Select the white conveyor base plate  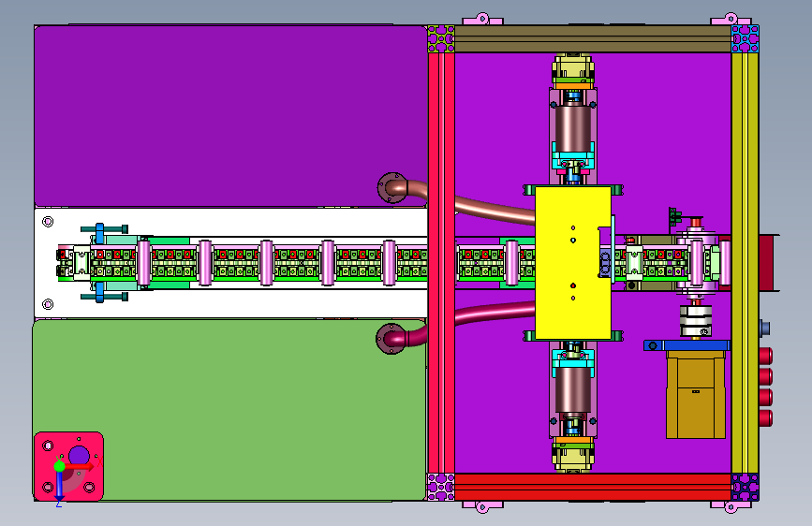click(x=230, y=262)
